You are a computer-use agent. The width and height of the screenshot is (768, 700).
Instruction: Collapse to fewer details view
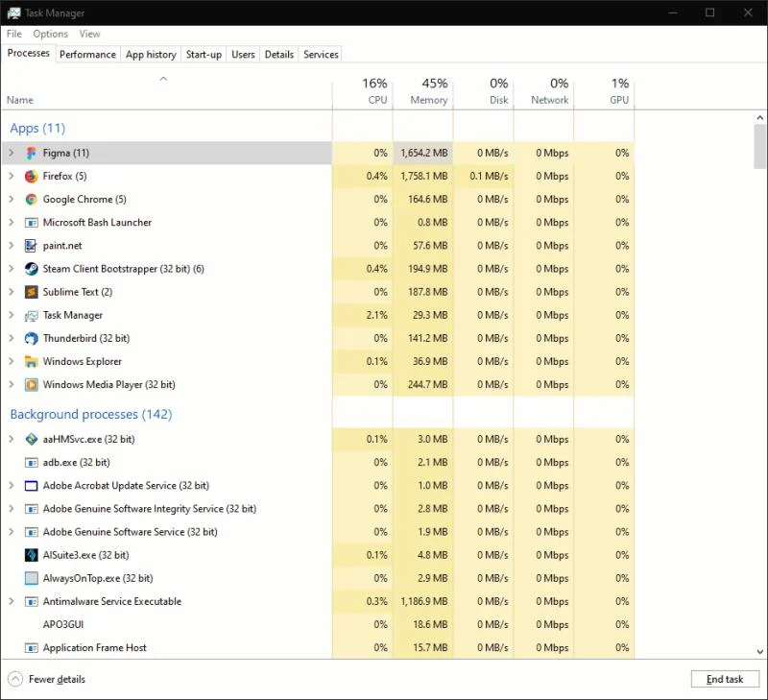point(46,679)
